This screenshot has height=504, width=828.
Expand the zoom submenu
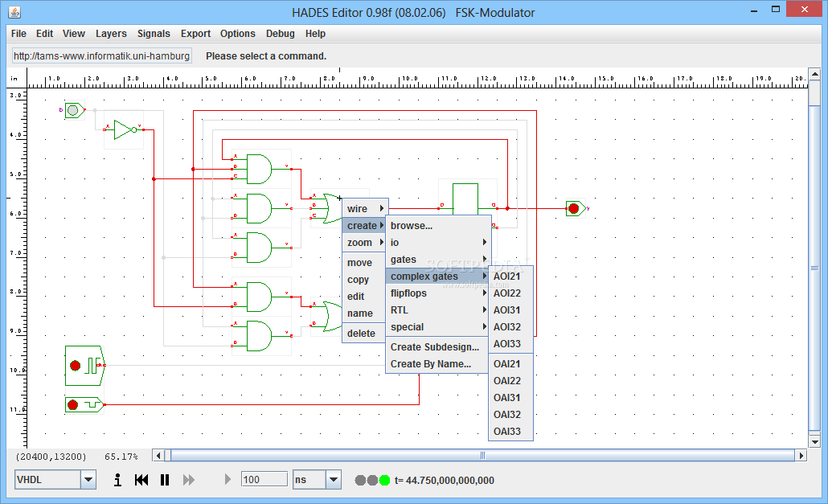click(365, 242)
